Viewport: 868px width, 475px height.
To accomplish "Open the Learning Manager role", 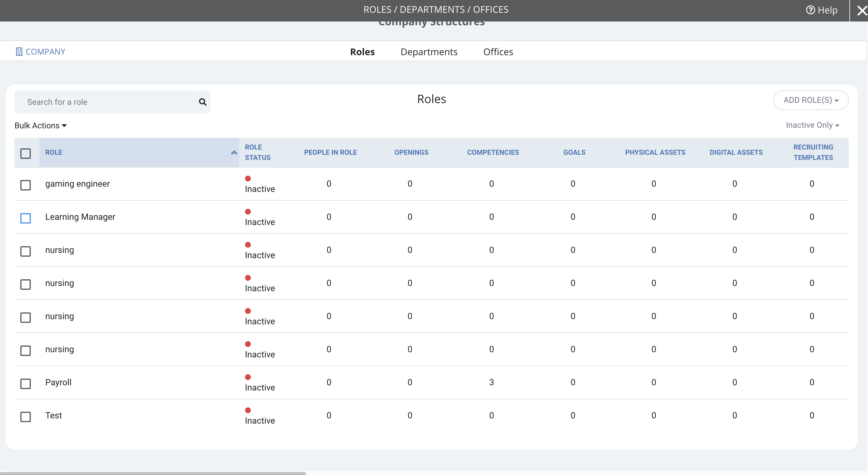I will [80, 217].
